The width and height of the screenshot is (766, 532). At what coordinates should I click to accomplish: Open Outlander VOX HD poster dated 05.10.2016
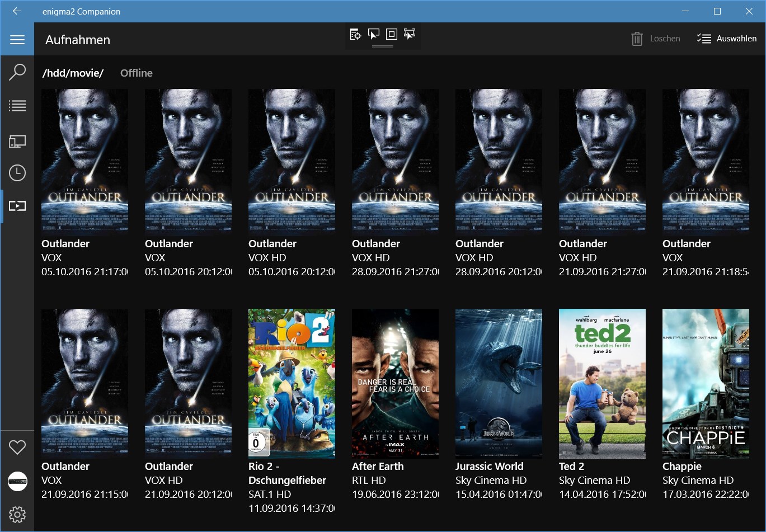pyautogui.click(x=292, y=162)
